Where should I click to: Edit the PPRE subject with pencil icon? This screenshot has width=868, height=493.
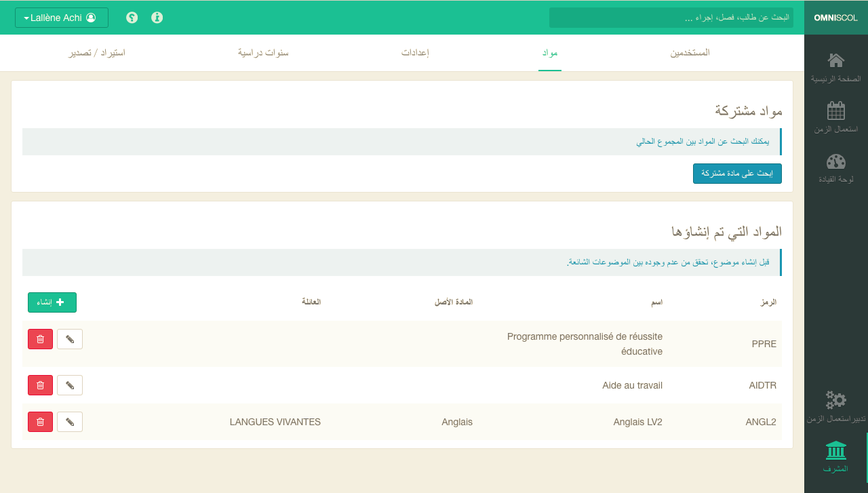tap(70, 339)
